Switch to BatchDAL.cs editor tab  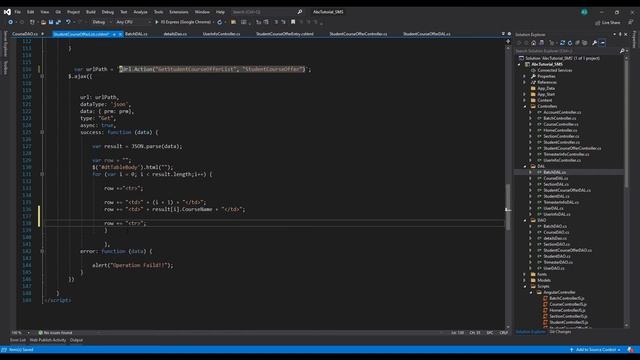tap(136, 34)
